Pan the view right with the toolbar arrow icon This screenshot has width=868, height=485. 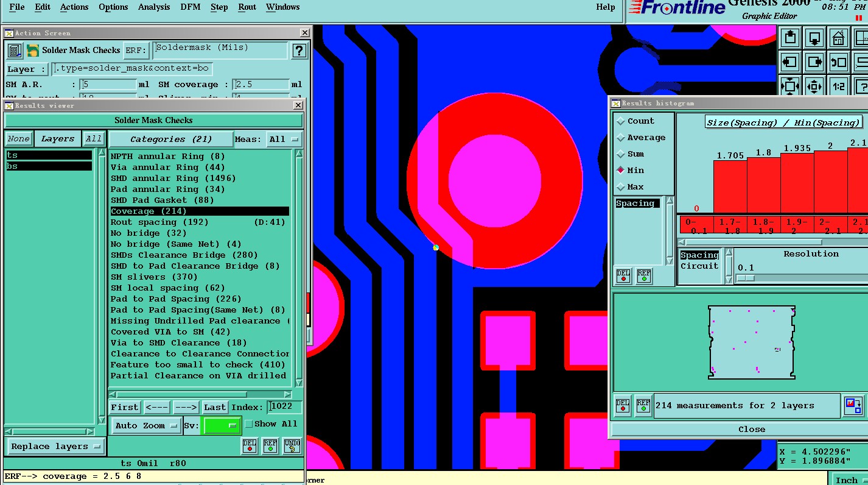(x=814, y=62)
